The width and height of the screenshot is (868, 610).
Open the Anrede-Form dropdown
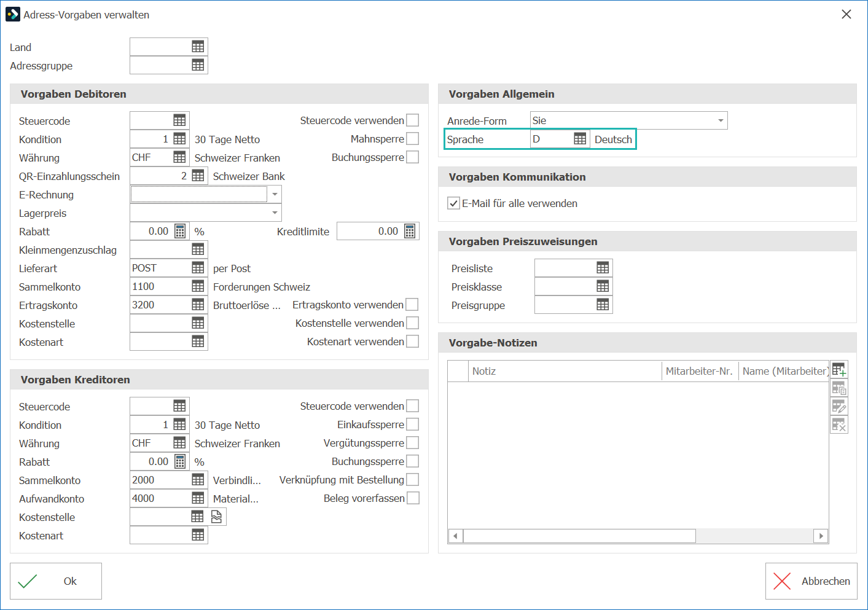coord(721,120)
